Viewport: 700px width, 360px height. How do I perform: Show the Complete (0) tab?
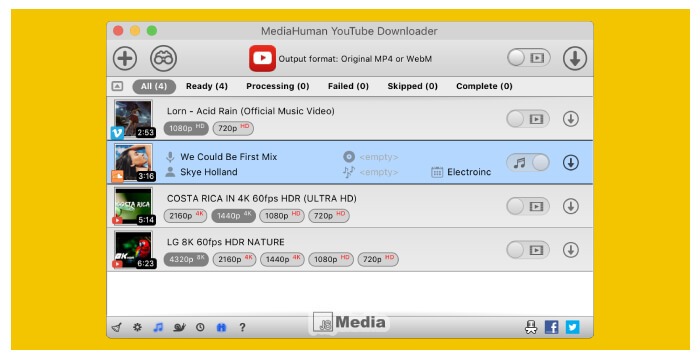pyautogui.click(x=484, y=86)
